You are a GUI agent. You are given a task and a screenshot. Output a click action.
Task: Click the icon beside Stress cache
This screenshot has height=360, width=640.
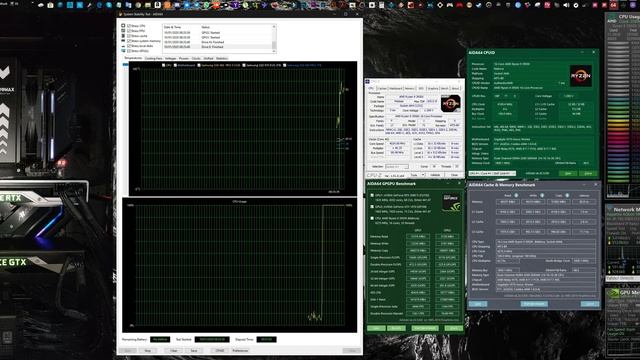click(x=123, y=36)
